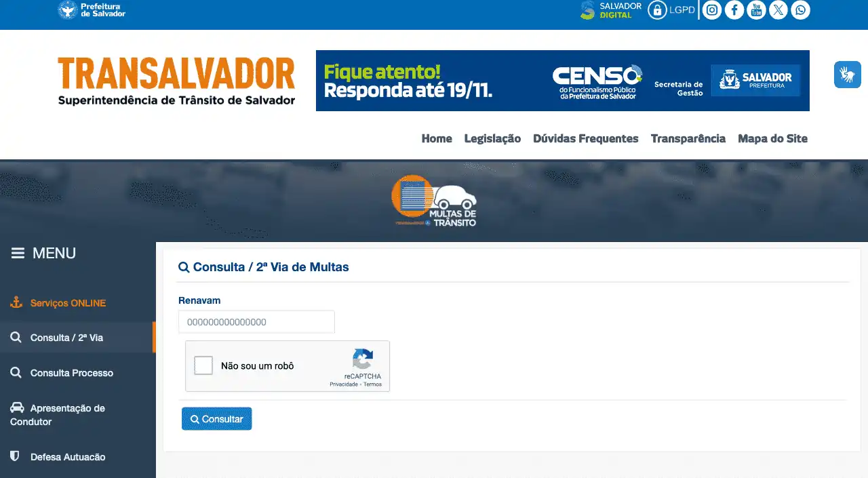
Task: Expand the Serviços ONLINE section
Action: pyautogui.click(x=68, y=303)
